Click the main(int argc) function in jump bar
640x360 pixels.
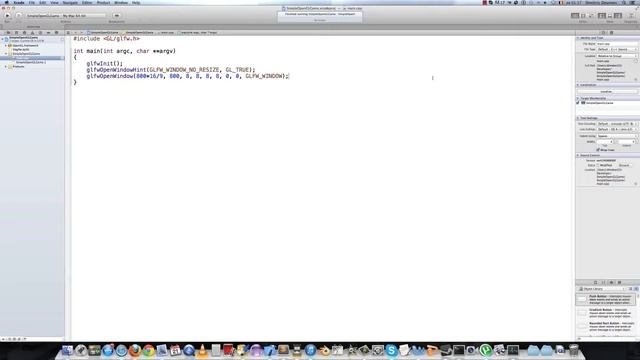(198, 33)
